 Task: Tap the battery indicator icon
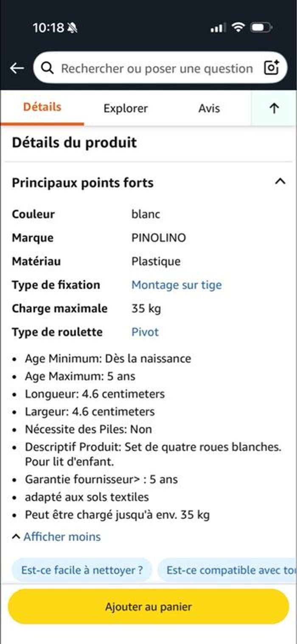261,28
